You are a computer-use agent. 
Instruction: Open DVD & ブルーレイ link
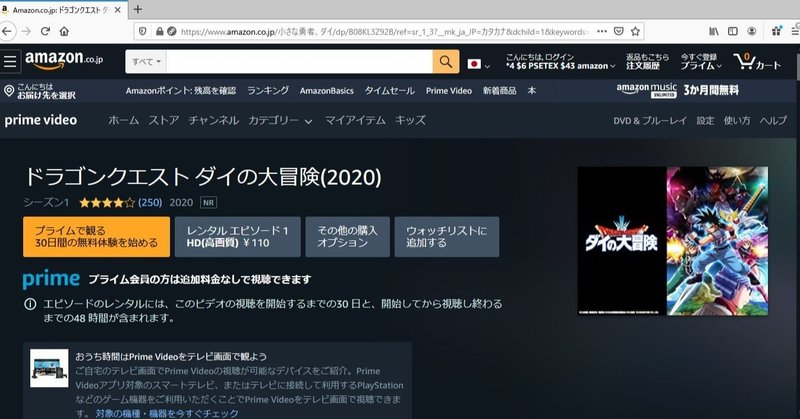tap(650, 120)
